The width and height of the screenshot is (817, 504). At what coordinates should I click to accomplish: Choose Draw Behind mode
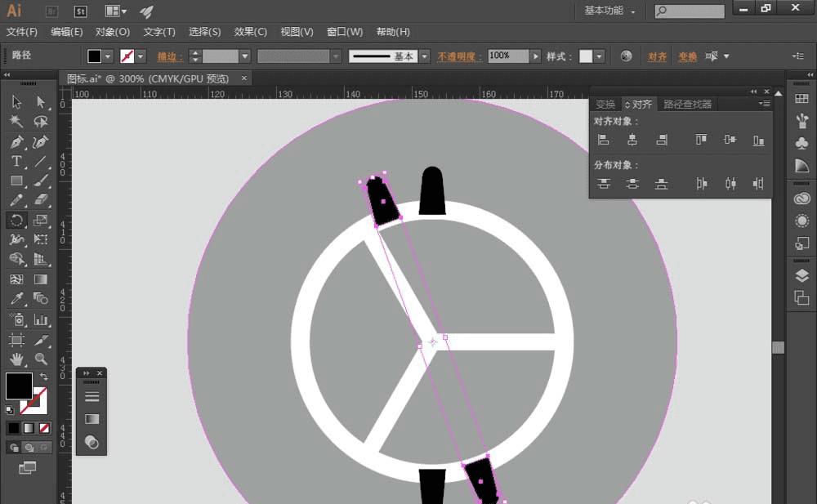pyautogui.click(x=29, y=448)
